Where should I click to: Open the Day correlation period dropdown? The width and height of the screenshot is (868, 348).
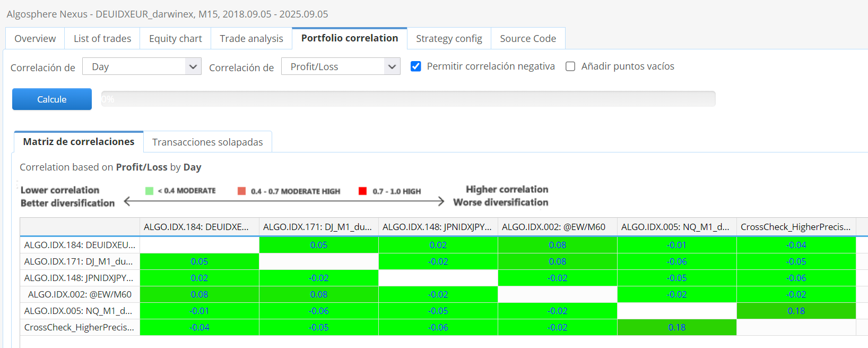point(142,66)
